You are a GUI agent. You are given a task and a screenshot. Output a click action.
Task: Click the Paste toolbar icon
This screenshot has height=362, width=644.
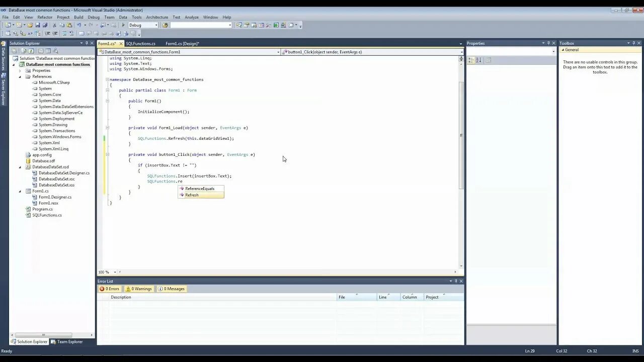click(69, 25)
